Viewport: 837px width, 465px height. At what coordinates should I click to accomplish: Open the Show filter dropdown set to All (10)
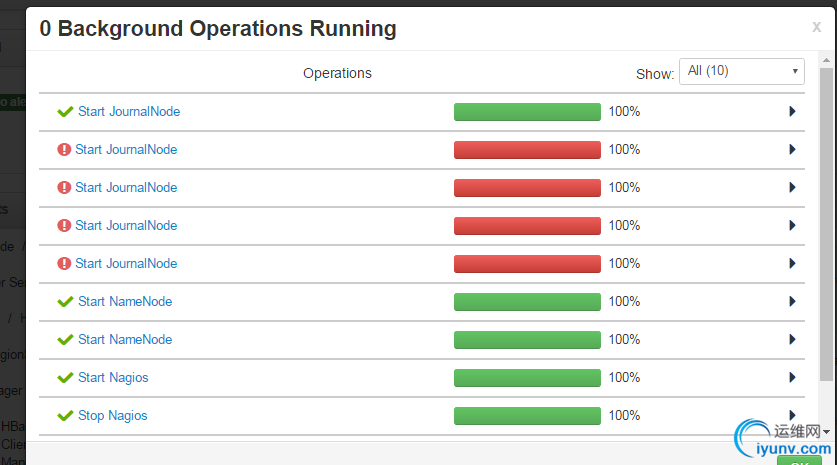point(741,72)
